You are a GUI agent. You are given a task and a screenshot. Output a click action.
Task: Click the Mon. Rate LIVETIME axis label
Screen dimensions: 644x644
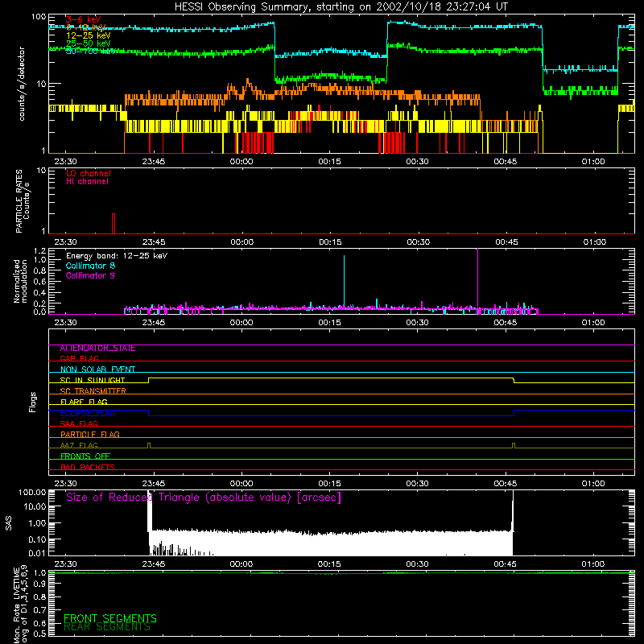(x=21, y=605)
